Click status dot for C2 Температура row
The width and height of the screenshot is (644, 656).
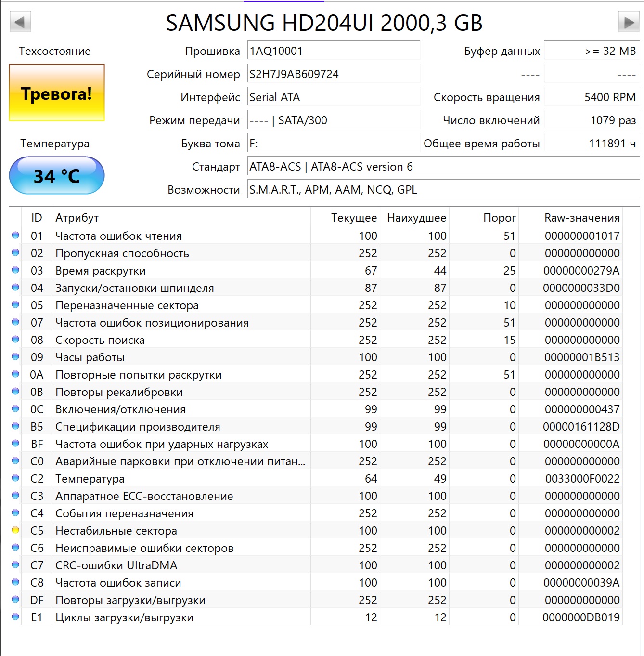point(15,478)
